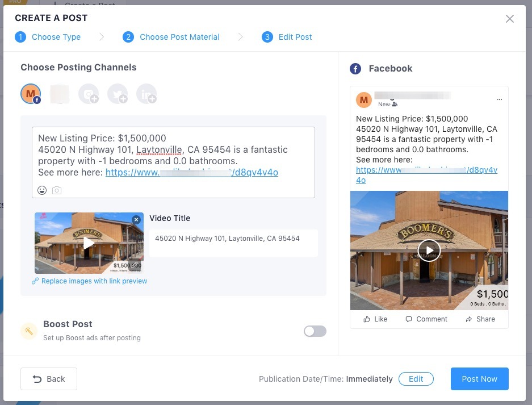Open the emoji picker in post editor
Viewport: 532px width, 405px height.
pos(42,190)
